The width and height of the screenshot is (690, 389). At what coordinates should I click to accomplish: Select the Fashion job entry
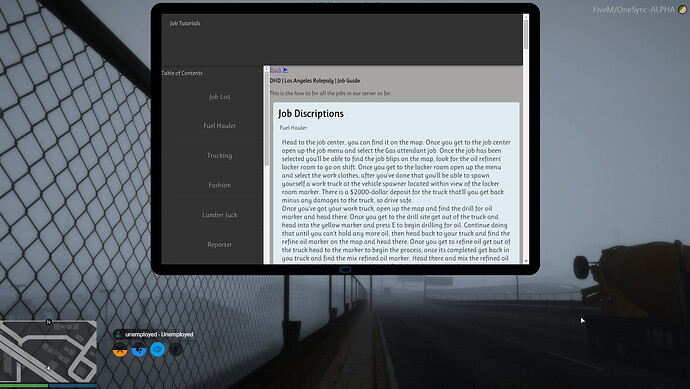(219, 185)
